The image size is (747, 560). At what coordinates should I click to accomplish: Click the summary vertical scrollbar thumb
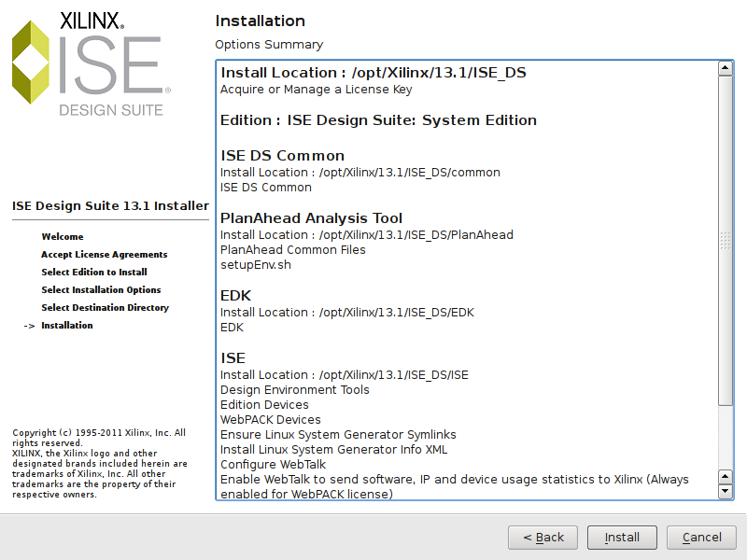(726, 241)
